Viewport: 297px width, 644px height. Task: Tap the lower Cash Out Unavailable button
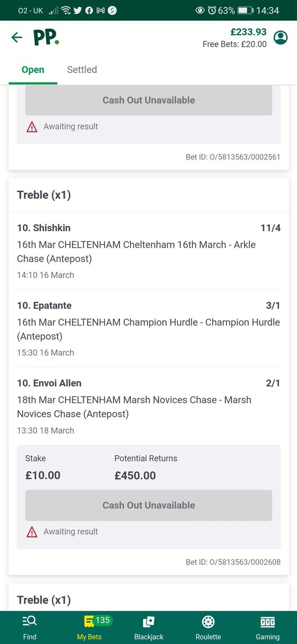tap(148, 505)
